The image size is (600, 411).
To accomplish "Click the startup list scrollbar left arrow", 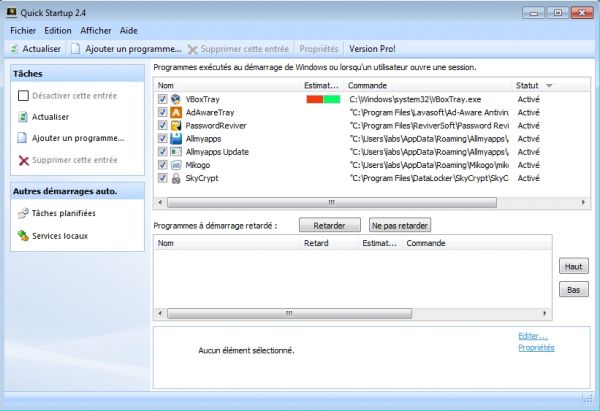I will point(160,202).
